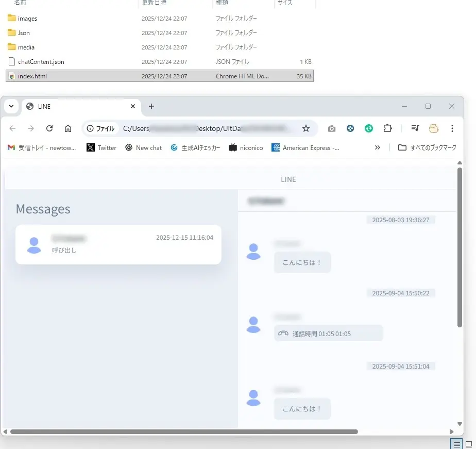This screenshot has width=476, height=449.
Task: Open the Twitter bookmark
Action: click(x=101, y=147)
